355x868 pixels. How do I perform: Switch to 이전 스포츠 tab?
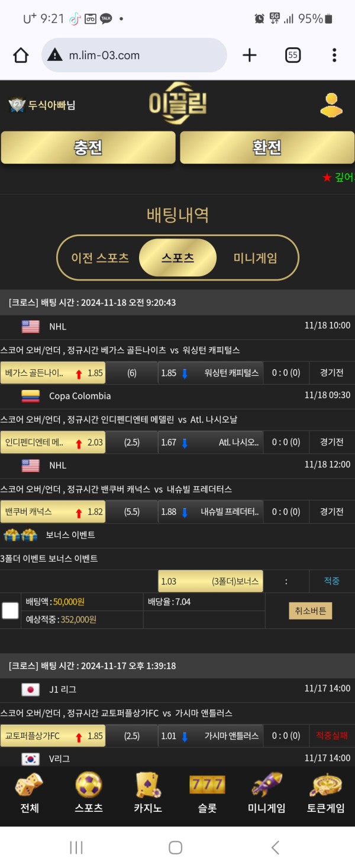pyautogui.click(x=100, y=258)
